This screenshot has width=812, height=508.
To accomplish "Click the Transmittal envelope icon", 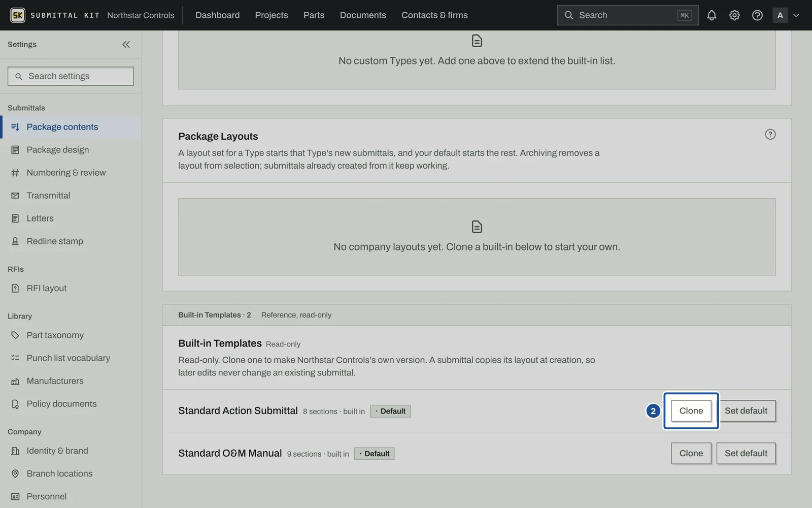I will pyautogui.click(x=15, y=196).
